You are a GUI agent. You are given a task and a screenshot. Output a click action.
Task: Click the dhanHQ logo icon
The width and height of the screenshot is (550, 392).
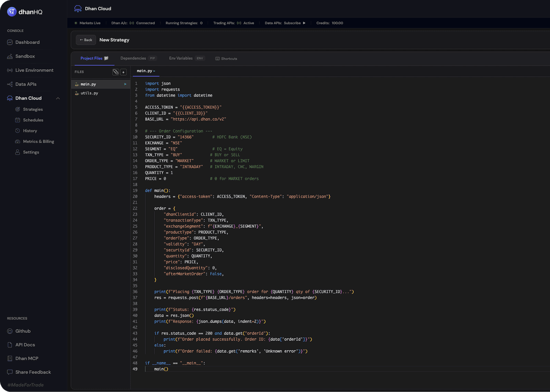point(12,12)
